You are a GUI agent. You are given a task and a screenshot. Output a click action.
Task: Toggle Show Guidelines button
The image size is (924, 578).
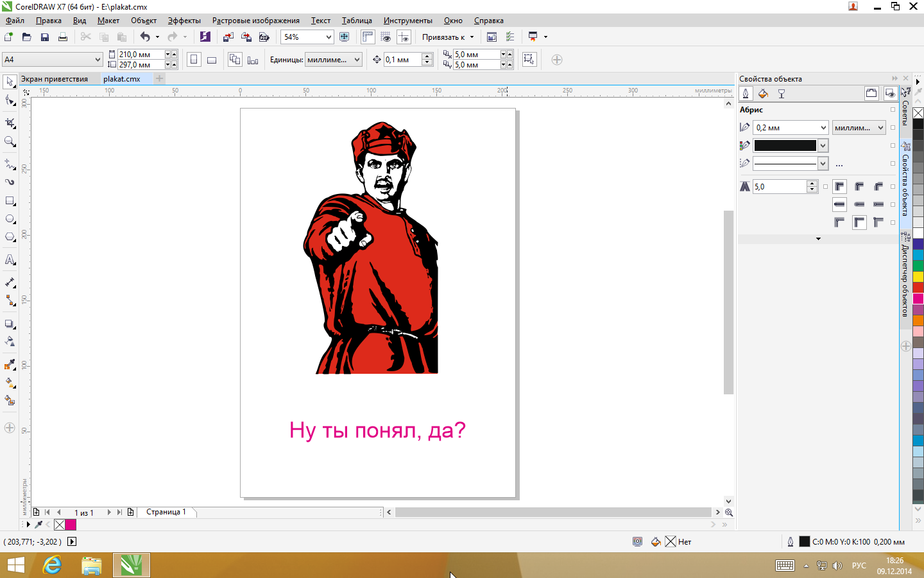pos(404,37)
